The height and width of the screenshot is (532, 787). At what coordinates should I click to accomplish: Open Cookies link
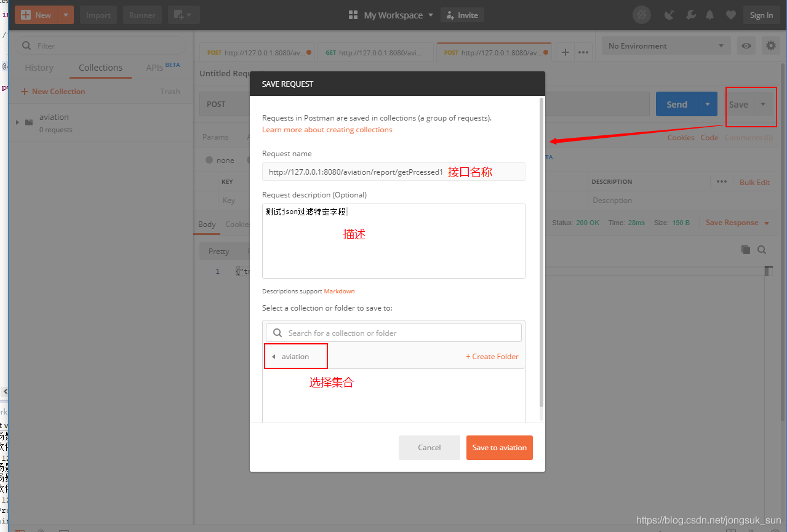coord(681,137)
